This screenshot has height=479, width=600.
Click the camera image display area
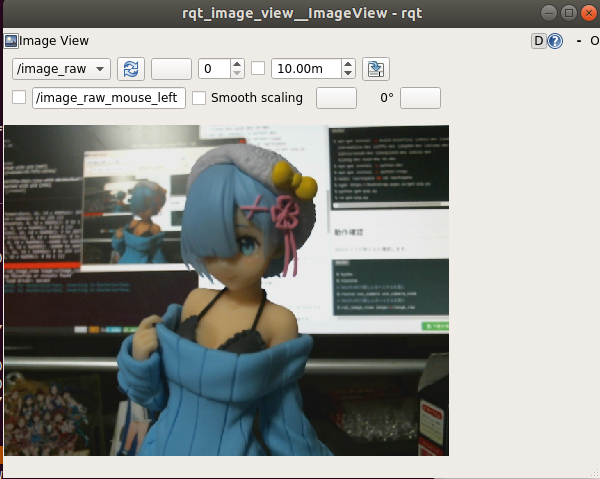point(227,290)
